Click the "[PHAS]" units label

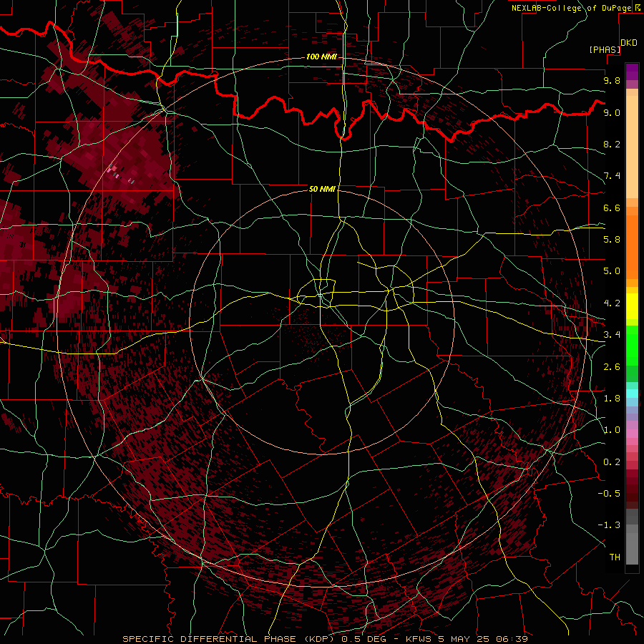605,49
